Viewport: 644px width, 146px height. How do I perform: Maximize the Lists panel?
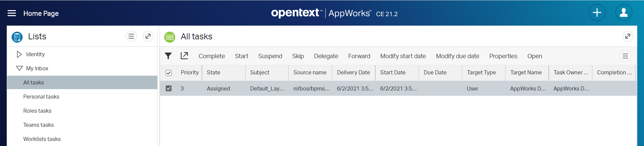point(148,36)
